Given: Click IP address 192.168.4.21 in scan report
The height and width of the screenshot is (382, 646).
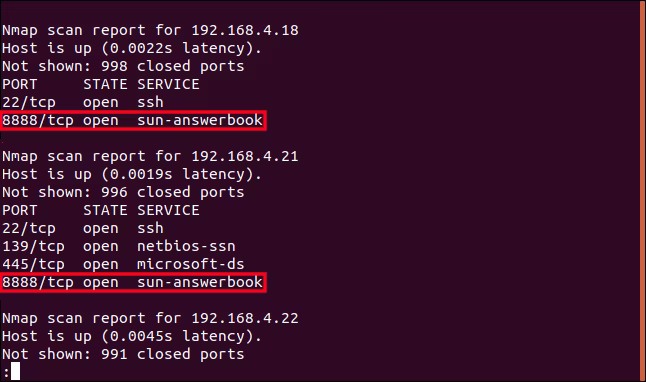Looking at the screenshot, I should click(x=245, y=156).
